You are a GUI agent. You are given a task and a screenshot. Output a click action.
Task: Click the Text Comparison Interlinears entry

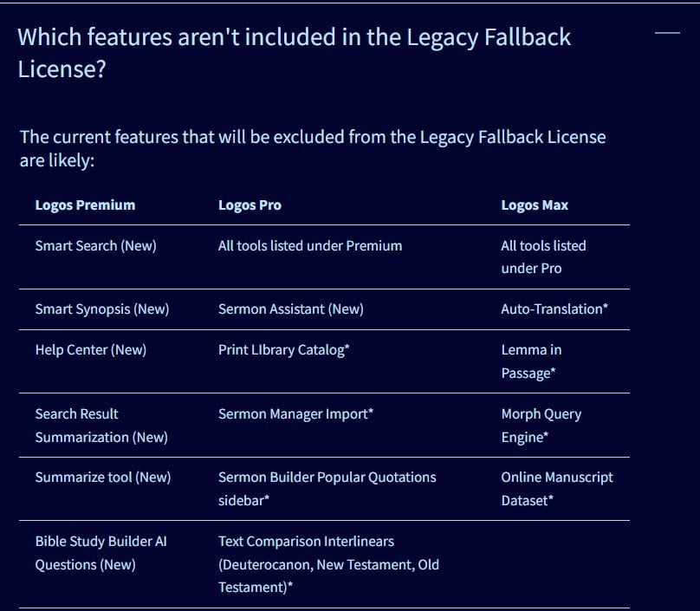tap(327, 564)
